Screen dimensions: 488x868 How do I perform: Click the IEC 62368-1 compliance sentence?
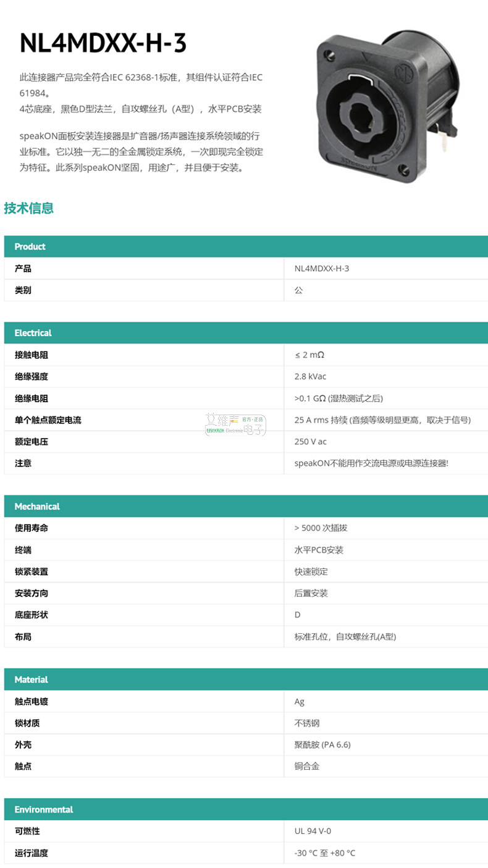pos(141,85)
